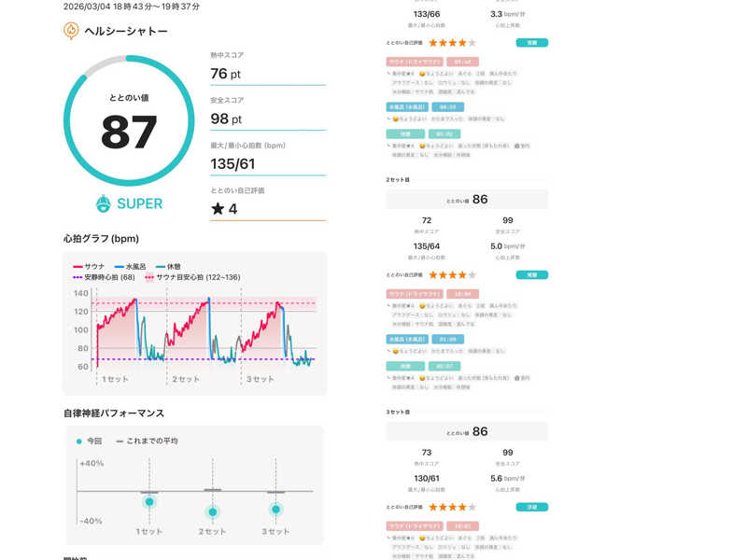Toggle サウナ目安心拍 (122~136) band in legend
The width and height of the screenshot is (747, 560).
(191, 277)
